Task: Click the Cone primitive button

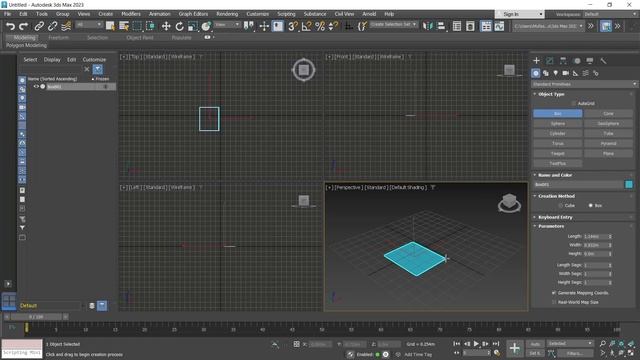Action: pyautogui.click(x=608, y=113)
